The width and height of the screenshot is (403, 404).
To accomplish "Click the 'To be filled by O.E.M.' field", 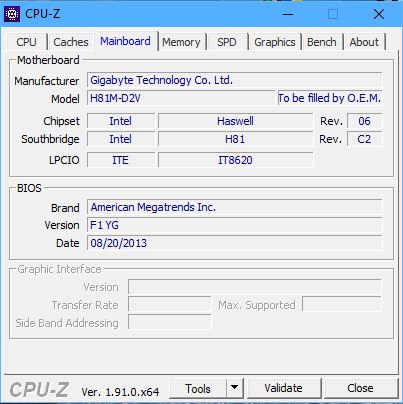I will click(x=330, y=98).
